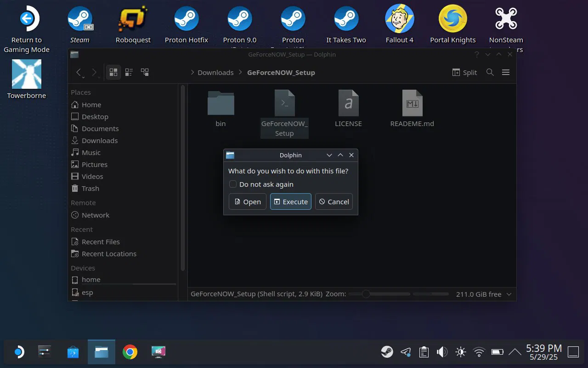The height and width of the screenshot is (368, 588).
Task: Open the screenshot tool on taskbar
Action: click(158, 352)
